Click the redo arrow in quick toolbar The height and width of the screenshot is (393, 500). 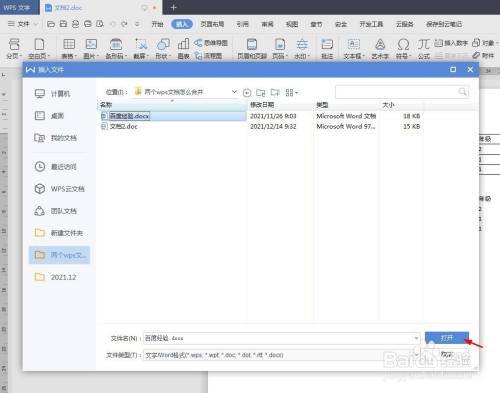[124, 24]
